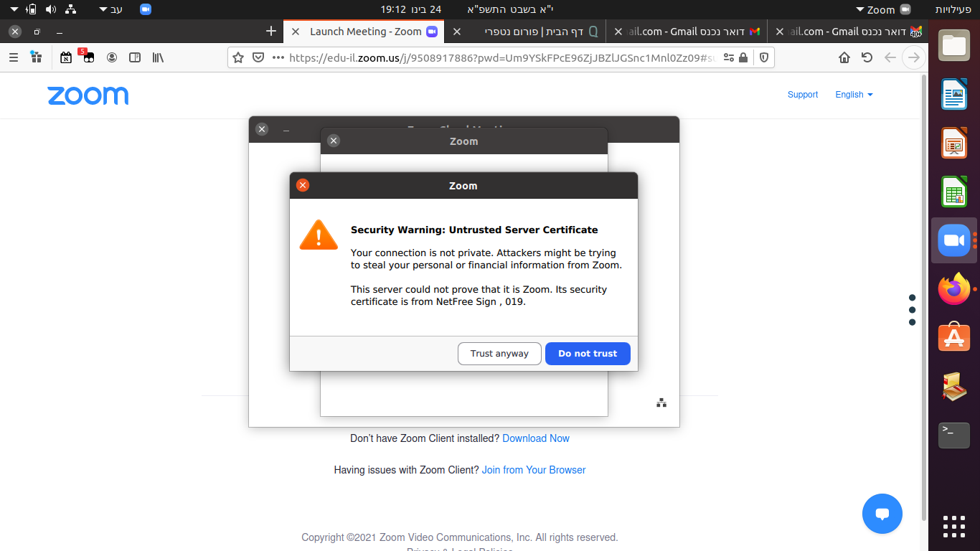
Task: Expand the English language dropdown
Action: [854, 95]
